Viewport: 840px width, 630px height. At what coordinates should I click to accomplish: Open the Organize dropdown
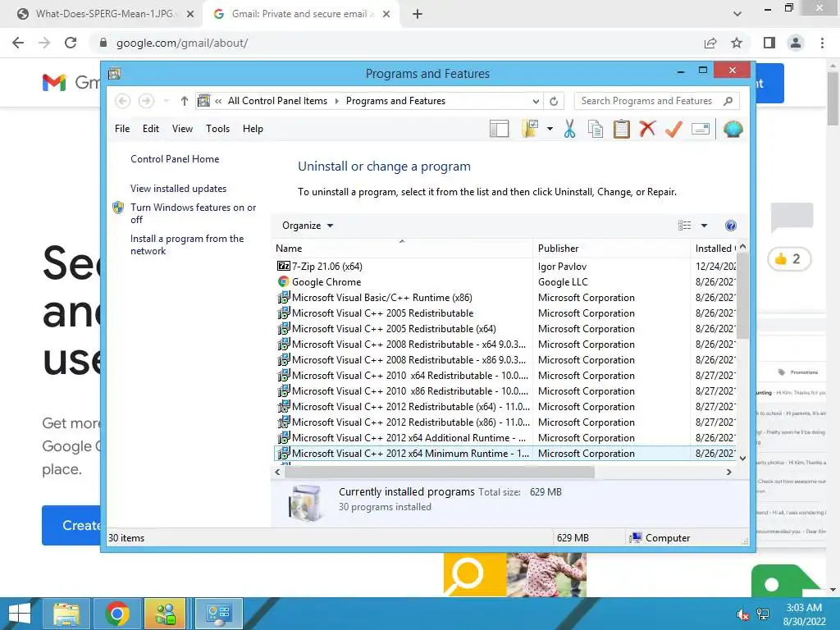coord(308,226)
